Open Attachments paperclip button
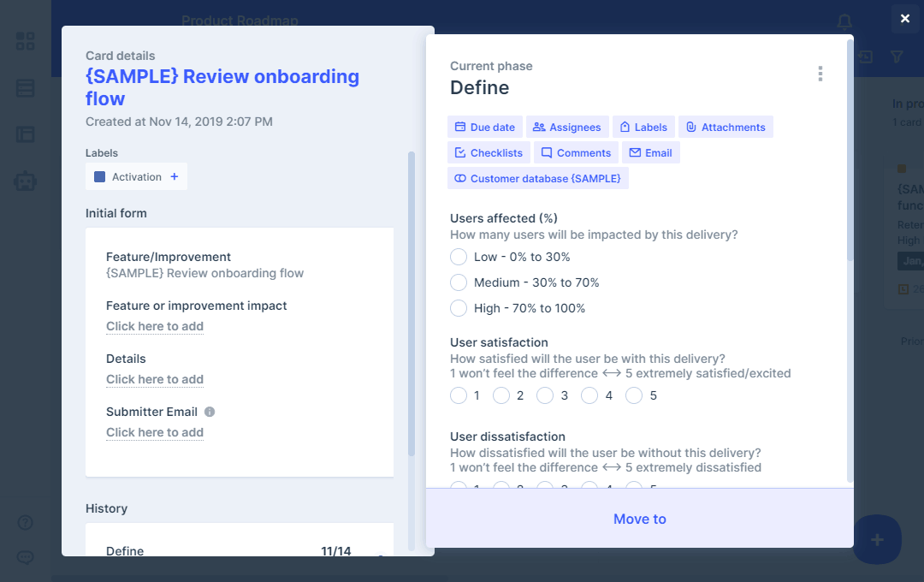The width and height of the screenshot is (924, 582). point(726,128)
